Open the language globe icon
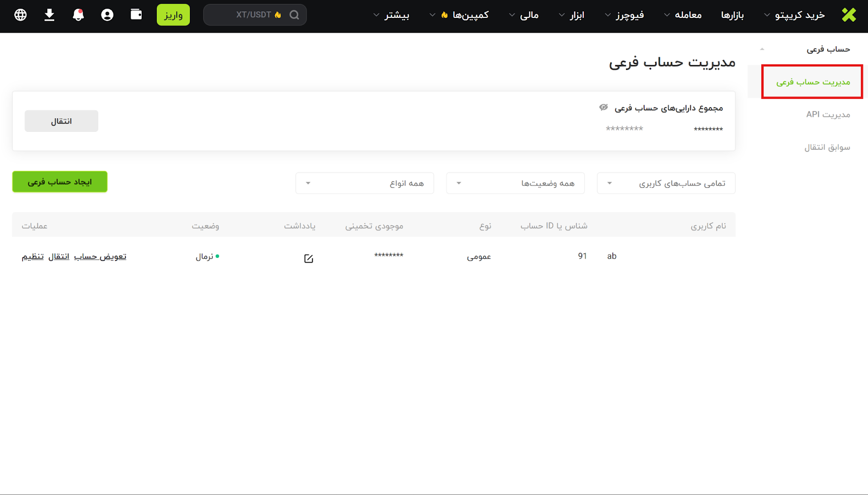The width and height of the screenshot is (868, 495). click(x=21, y=15)
